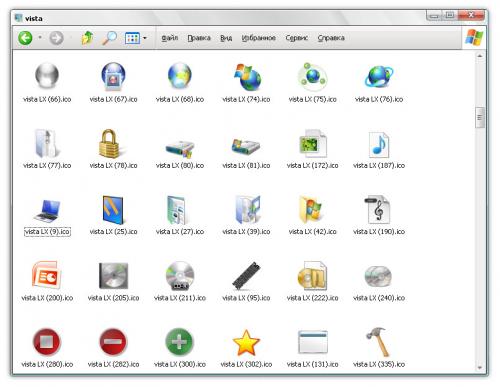Viewport: 500px width, 387px height.
Task: Click the vertical scrollbar thumb
Action: tap(480, 117)
